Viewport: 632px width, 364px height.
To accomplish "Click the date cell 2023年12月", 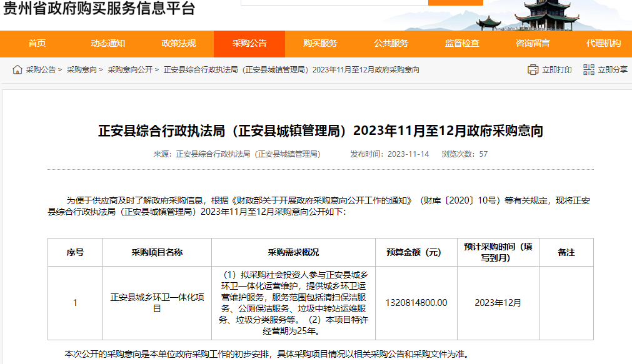I will pyautogui.click(x=498, y=303).
